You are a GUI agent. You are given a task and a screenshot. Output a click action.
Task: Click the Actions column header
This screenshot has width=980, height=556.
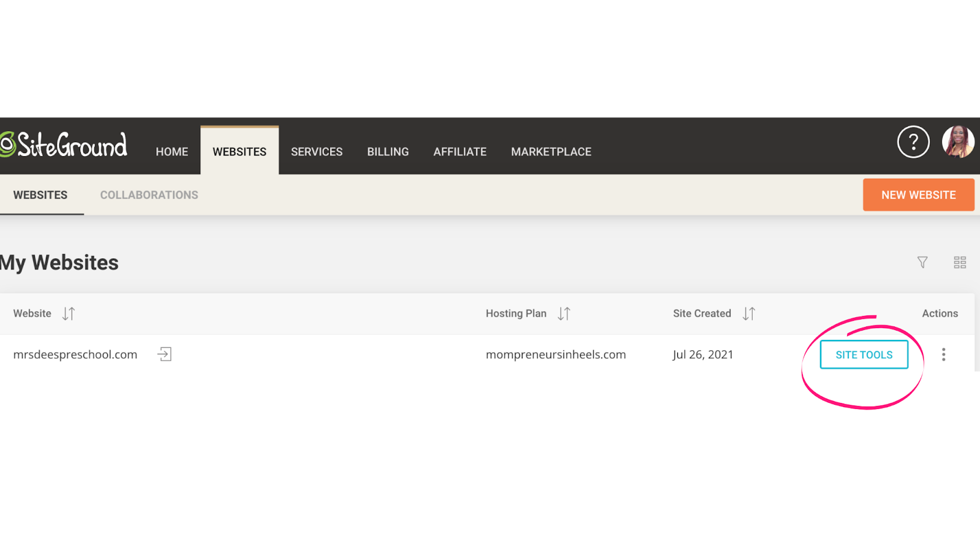pos(940,314)
